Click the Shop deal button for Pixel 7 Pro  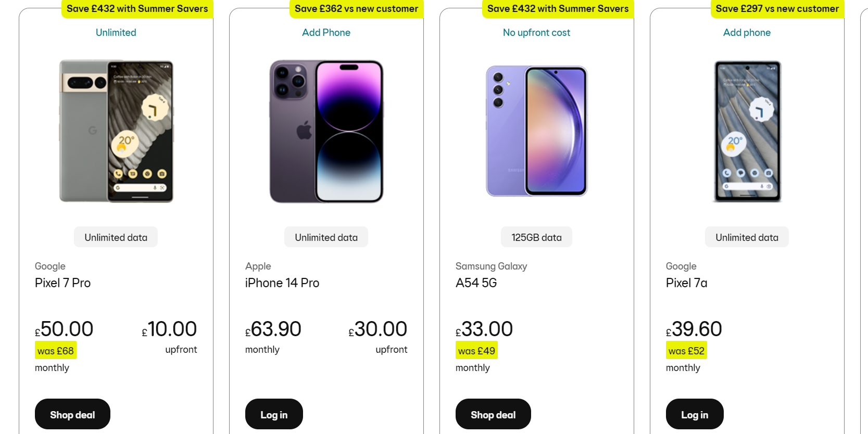pos(72,414)
